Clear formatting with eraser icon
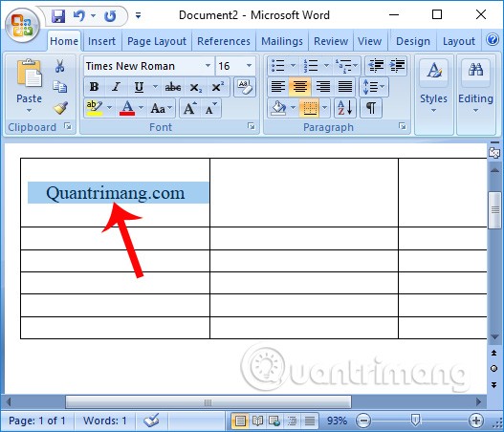This screenshot has width=504, height=432. click(245, 87)
